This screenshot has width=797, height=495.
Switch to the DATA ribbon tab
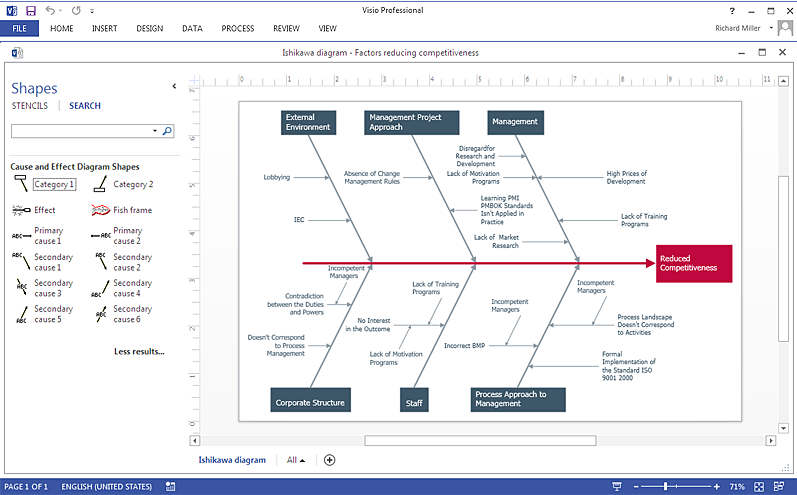[x=192, y=28]
